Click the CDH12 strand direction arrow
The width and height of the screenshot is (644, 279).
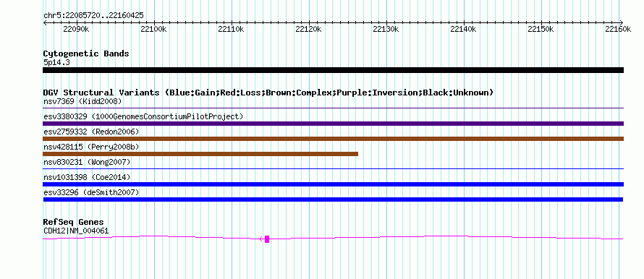pos(261,239)
